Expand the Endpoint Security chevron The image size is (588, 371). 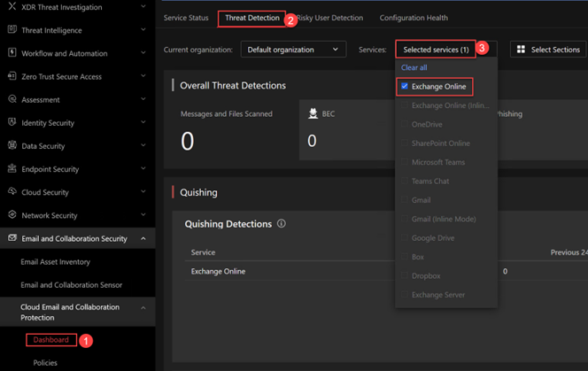click(143, 168)
